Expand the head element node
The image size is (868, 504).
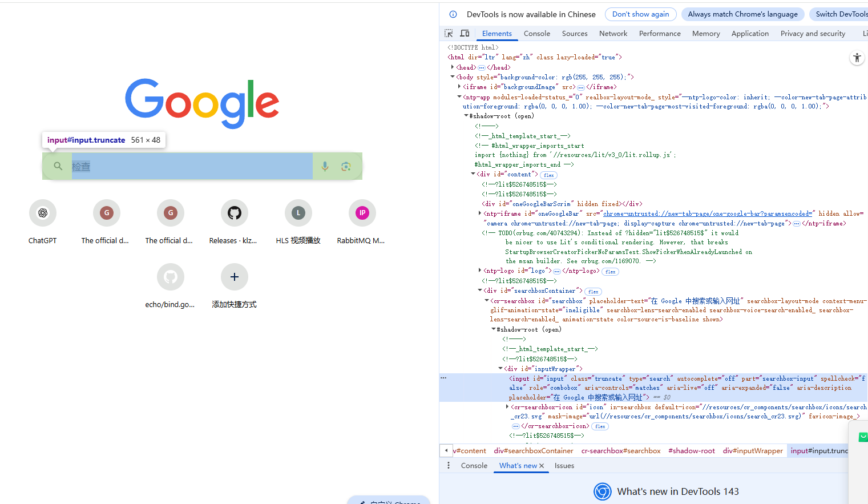(453, 67)
